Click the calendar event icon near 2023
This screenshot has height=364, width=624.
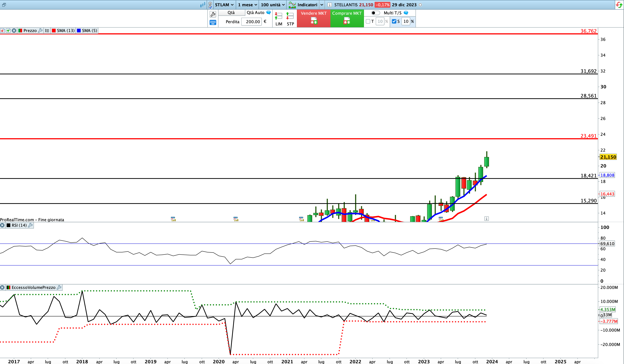(441, 219)
